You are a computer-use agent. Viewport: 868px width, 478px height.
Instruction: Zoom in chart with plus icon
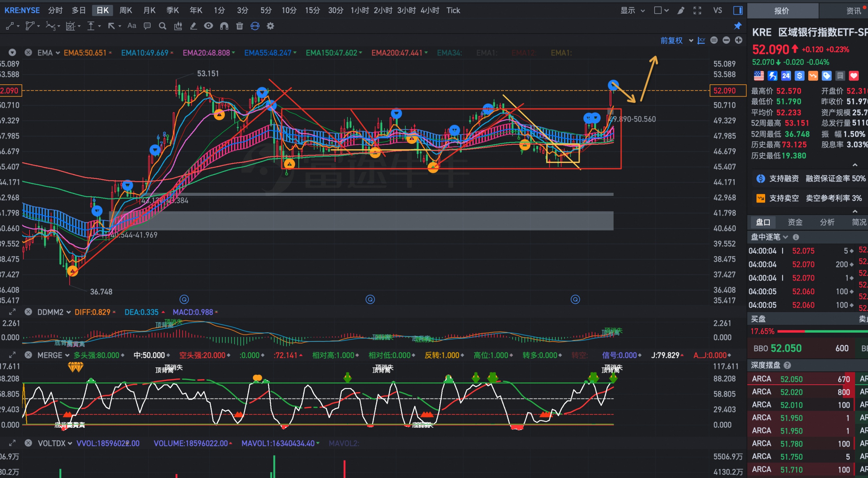pos(739,40)
